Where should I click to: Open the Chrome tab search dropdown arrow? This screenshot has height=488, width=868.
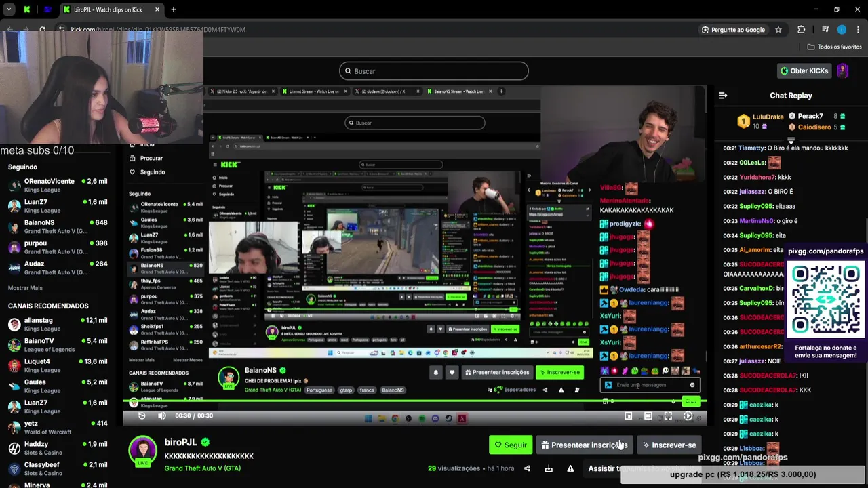8,9
